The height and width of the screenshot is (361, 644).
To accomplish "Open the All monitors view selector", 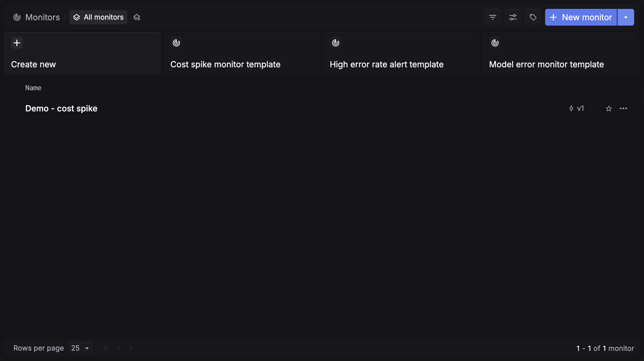I will pyautogui.click(x=98, y=17).
